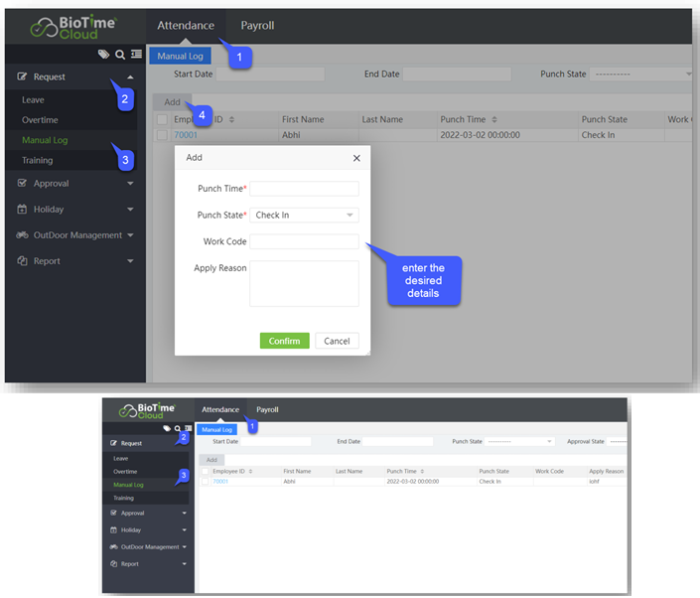The image size is (700, 598).
Task: Click the Report icon in the upper sidebar
Action: [x=23, y=261]
